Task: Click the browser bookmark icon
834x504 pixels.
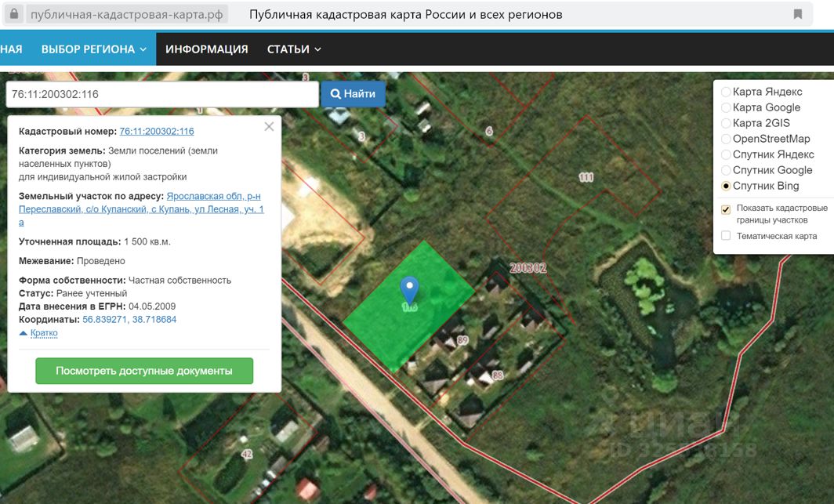Action: click(798, 15)
